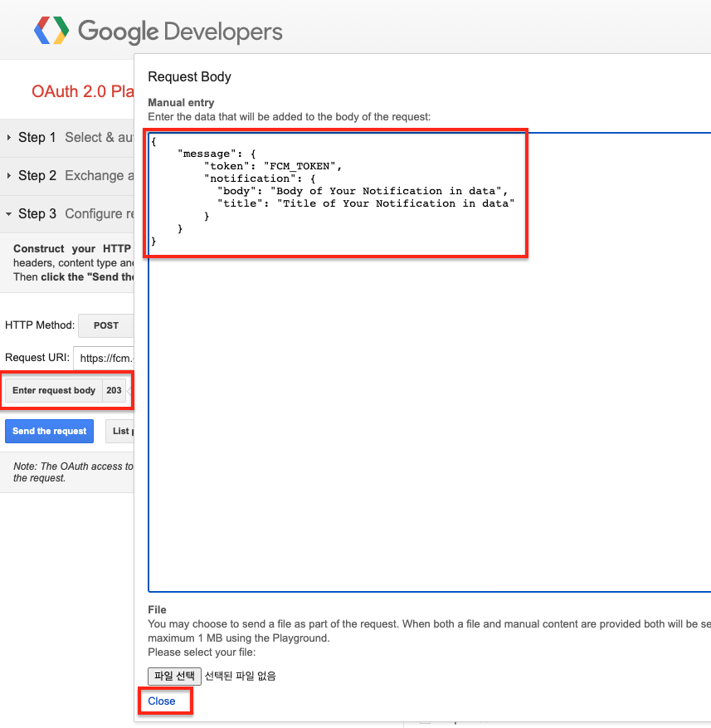The width and height of the screenshot is (711, 728).
Task: Click the 203 byte count badge
Action: (x=114, y=390)
